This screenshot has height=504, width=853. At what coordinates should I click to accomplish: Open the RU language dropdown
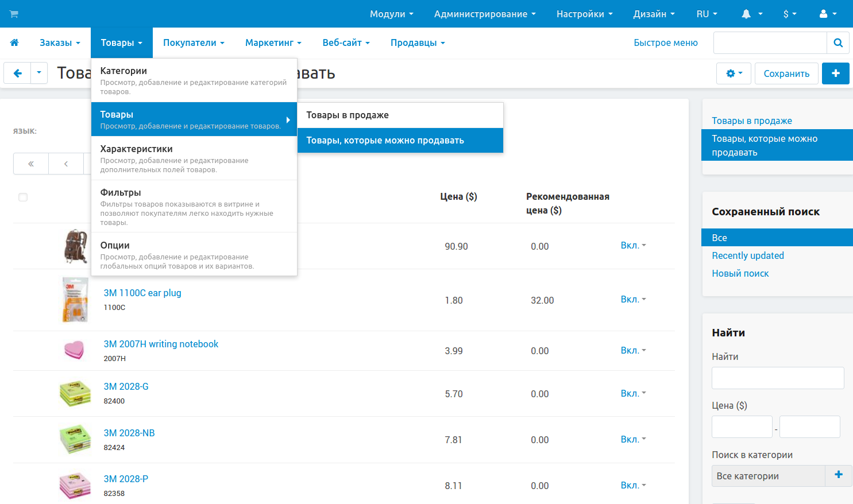[x=706, y=14]
